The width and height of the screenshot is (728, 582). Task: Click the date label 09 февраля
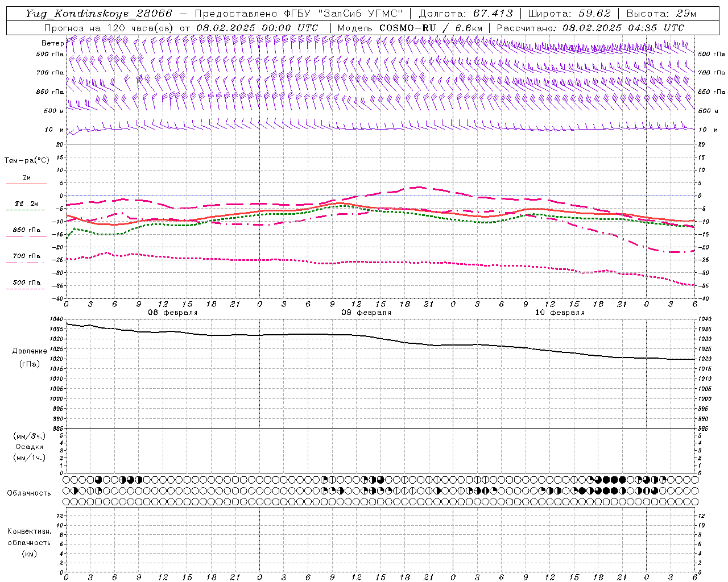pyautogui.click(x=366, y=313)
